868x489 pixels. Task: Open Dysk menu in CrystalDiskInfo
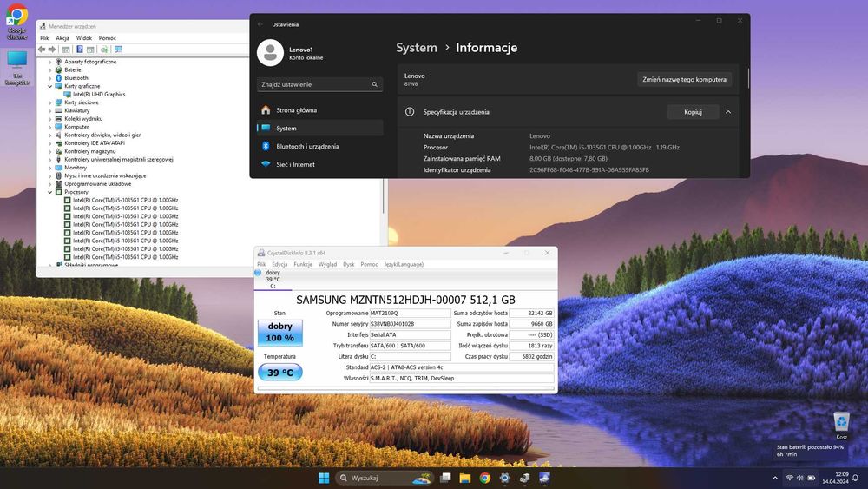click(x=349, y=265)
